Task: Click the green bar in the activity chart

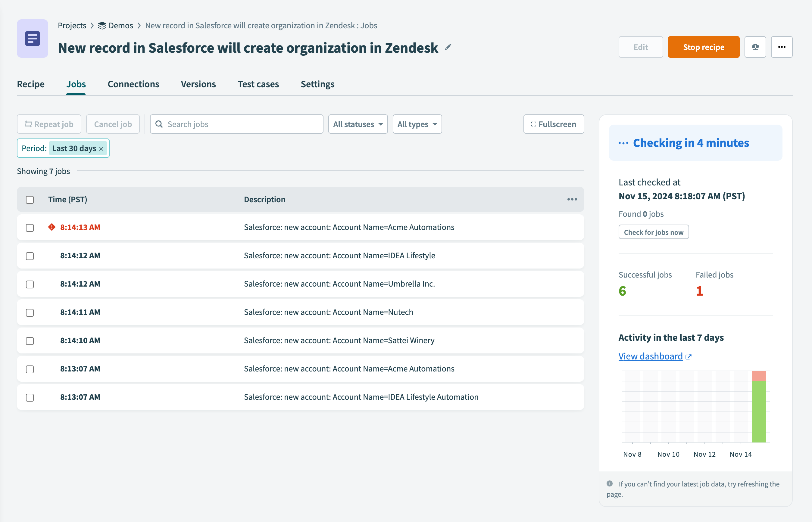Action: (759, 412)
